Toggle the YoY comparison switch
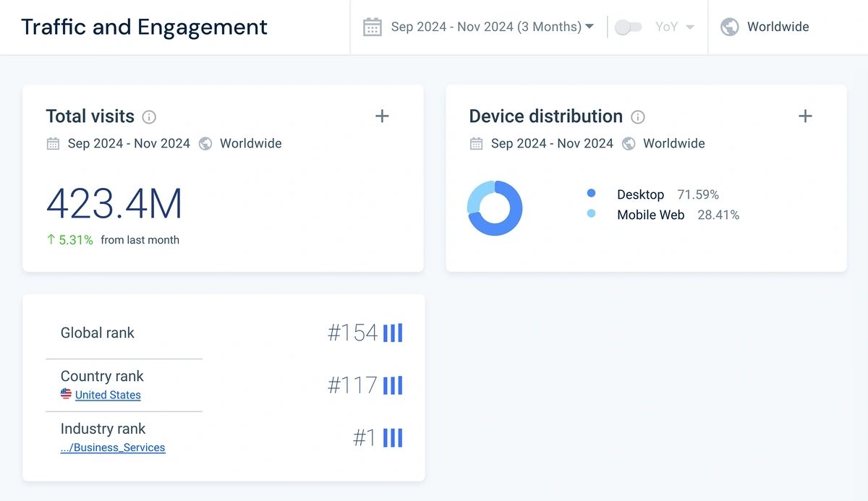868x501 pixels. click(629, 26)
